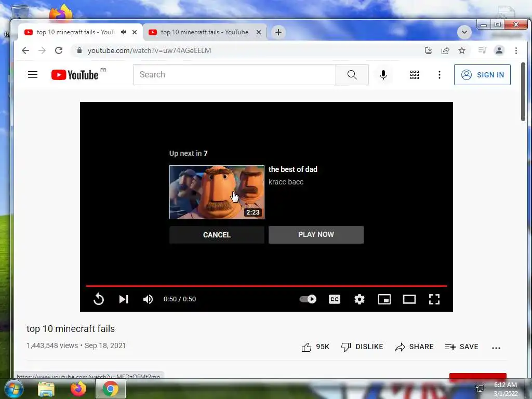View site info padlock icon
The width and height of the screenshot is (532, 399).
click(79, 50)
